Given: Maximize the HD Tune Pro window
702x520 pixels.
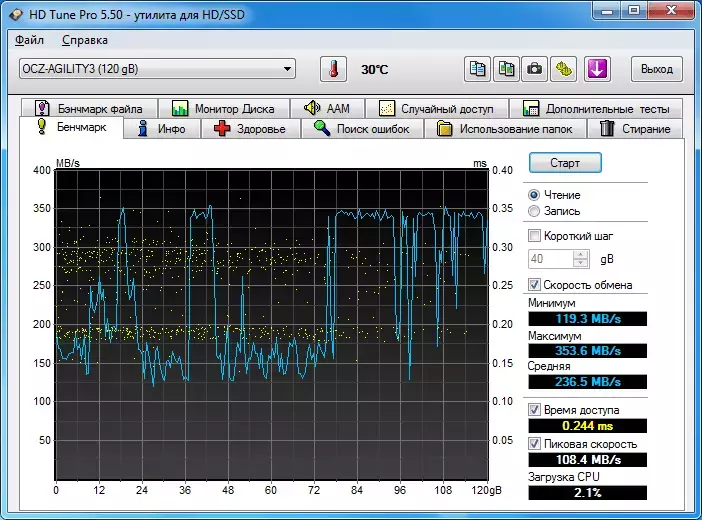Looking at the screenshot, I should [634, 10].
